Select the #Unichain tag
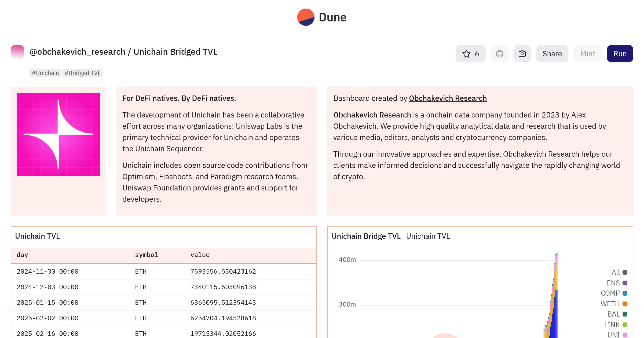644x338 pixels. click(45, 73)
